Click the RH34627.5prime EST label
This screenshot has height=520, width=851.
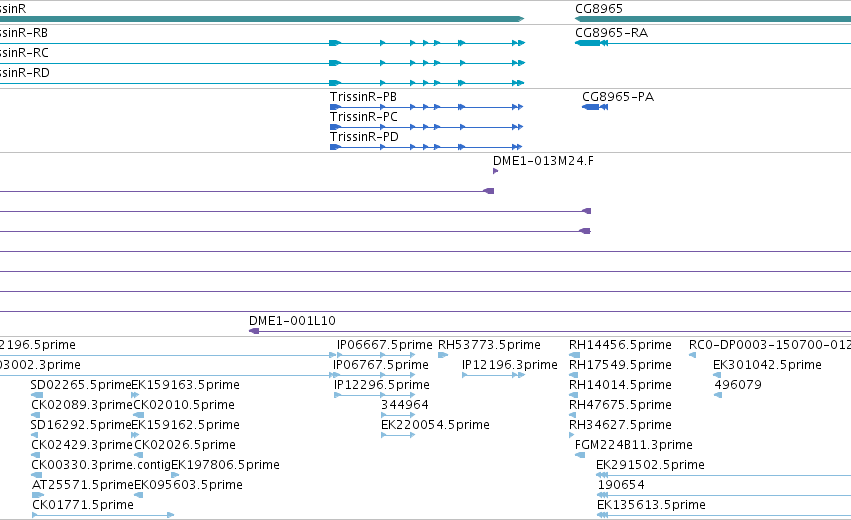pyautogui.click(x=620, y=425)
